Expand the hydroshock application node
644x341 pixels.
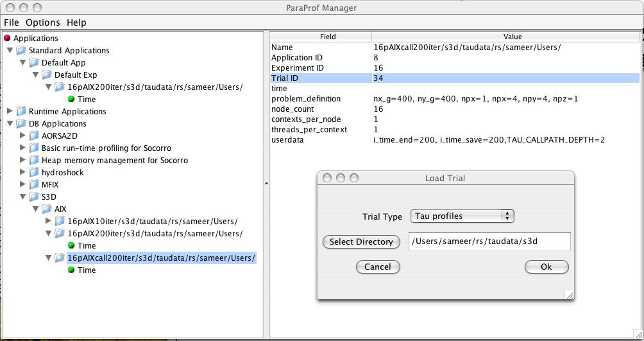coord(23,172)
